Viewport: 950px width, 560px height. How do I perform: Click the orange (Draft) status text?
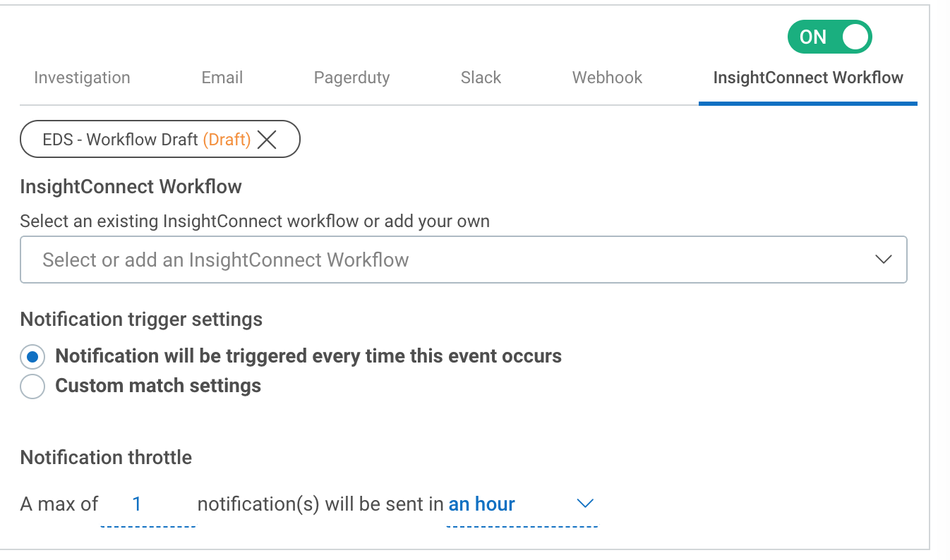pyautogui.click(x=227, y=140)
